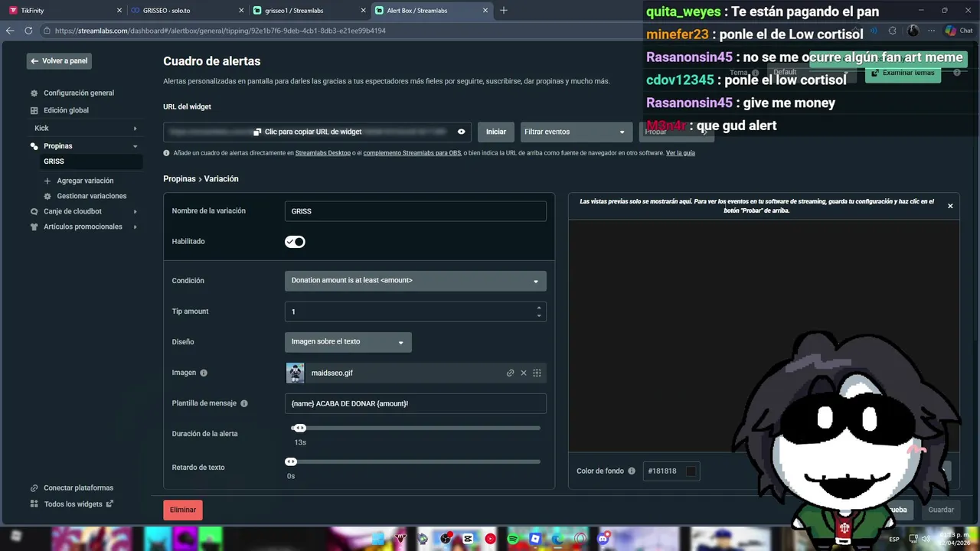Open the Streamlabs Desktop link
The height and width of the screenshot is (551, 980).
point(323,153)
